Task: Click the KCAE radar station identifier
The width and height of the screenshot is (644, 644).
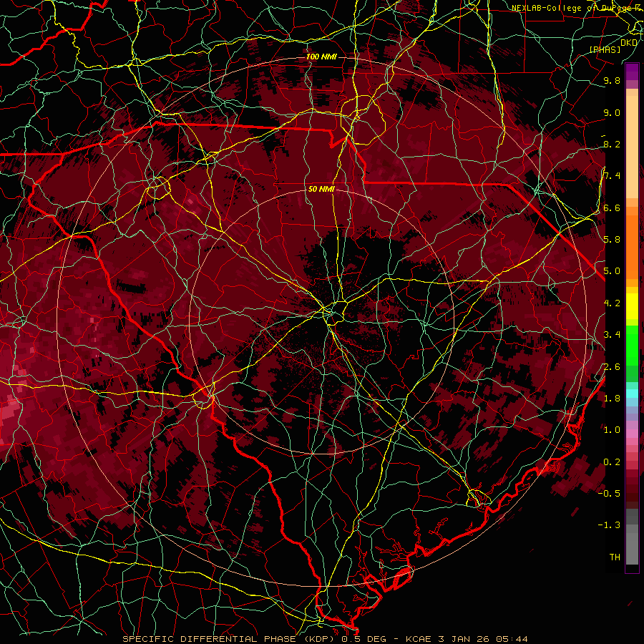Action: coord(419,639)
